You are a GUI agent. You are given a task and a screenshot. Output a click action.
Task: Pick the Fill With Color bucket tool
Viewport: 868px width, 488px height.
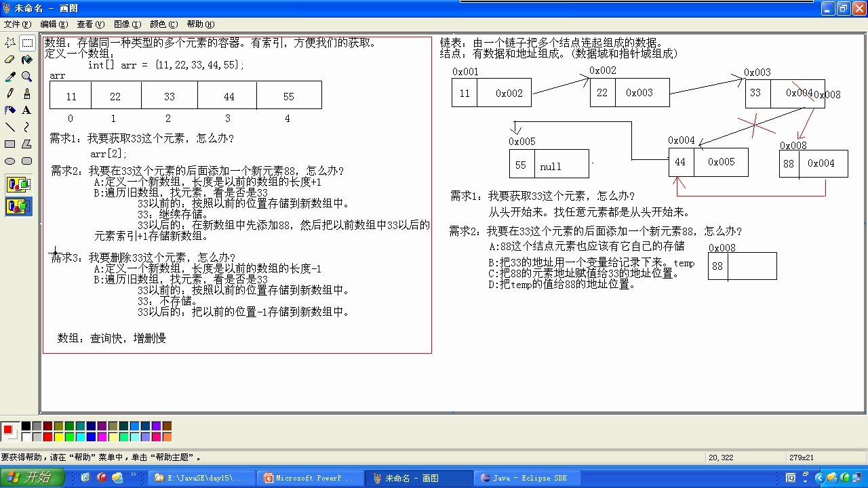pos(27,60)
